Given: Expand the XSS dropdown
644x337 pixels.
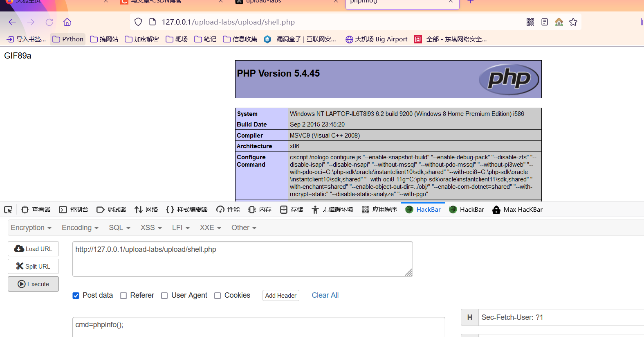Looking at the screenshot, I should coord(151,228).
